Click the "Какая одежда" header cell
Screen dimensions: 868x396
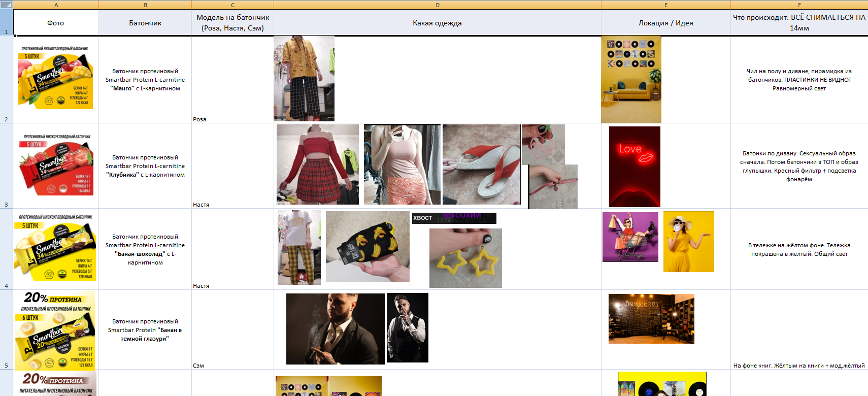pos(437,23)
